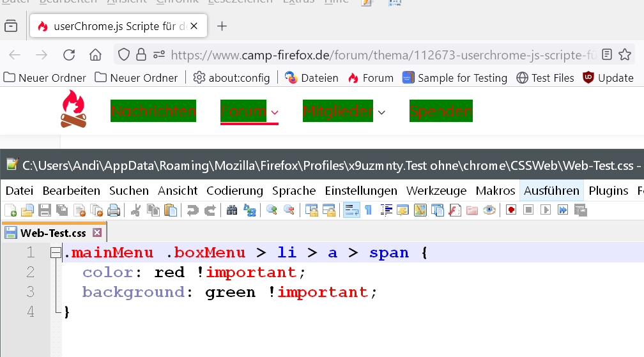This screenshot has width=644, height=357.
Task: Click the Firefox address bar URL
Action: (x=383, y=55)
